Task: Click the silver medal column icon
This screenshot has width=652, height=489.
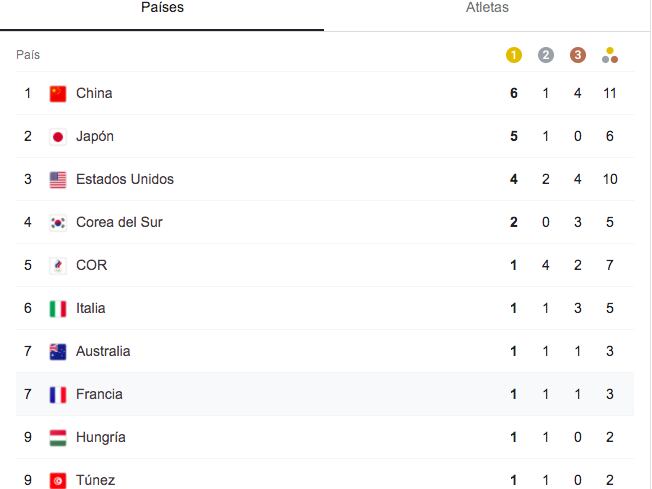Action: pyautogui.click(x=546, y=55)
